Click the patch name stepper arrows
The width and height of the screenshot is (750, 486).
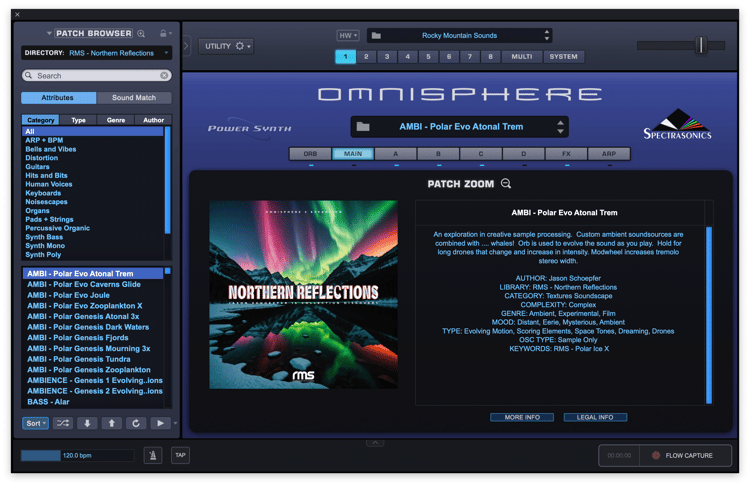click(x=560, y=127)
